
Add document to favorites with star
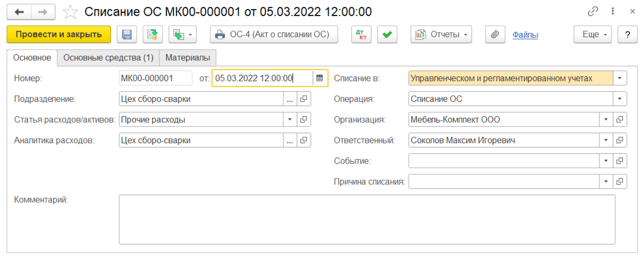(x=70, y=12)
